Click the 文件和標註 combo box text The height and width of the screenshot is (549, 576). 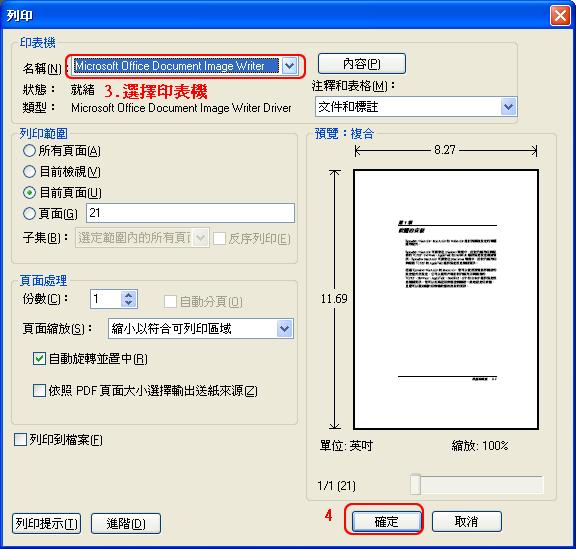[348, 107]
